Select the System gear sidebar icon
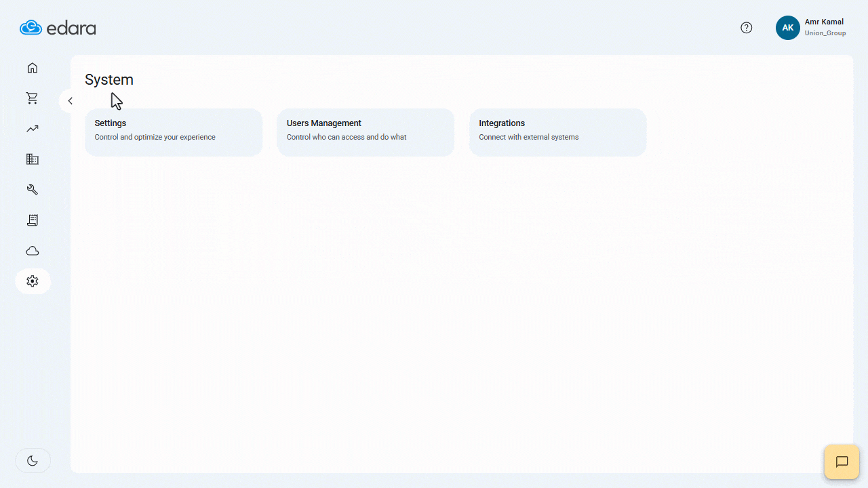Viewport: 868px width, 488px height. (33, 281)
